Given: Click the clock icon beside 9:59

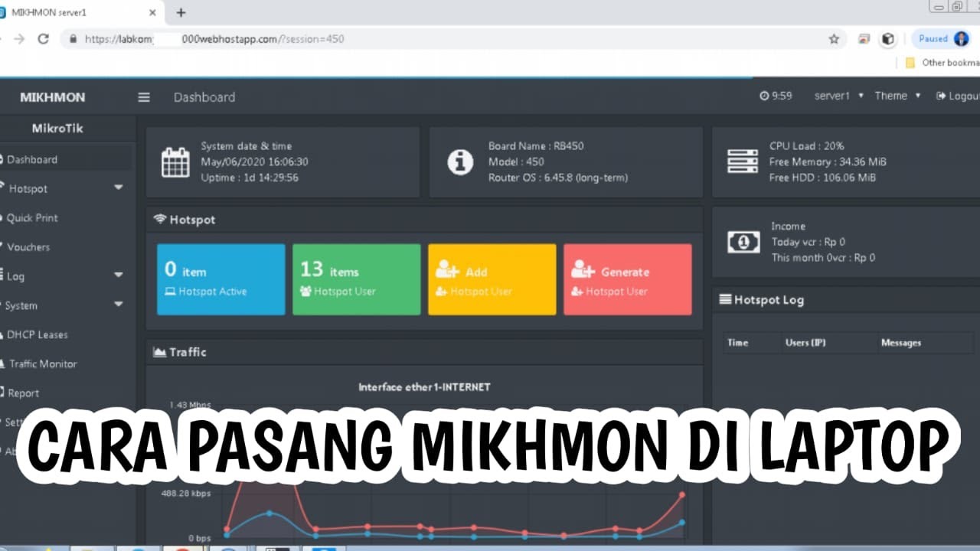Looking at the screenshot, I should tap(764, 96).
